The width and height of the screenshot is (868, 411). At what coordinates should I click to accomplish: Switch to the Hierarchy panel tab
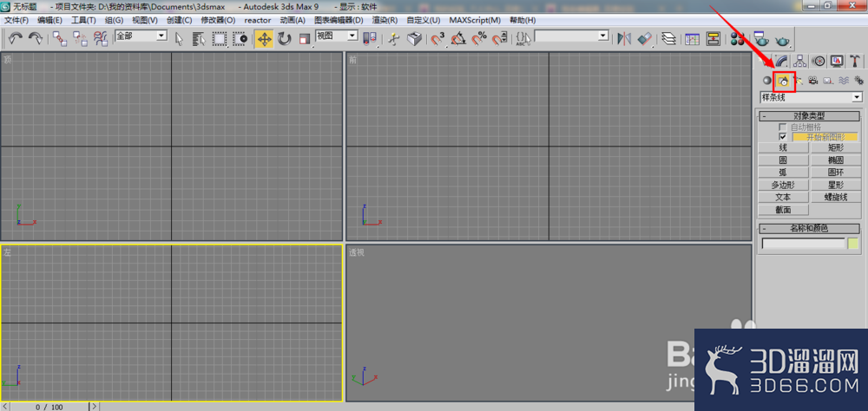coord(800,61)
